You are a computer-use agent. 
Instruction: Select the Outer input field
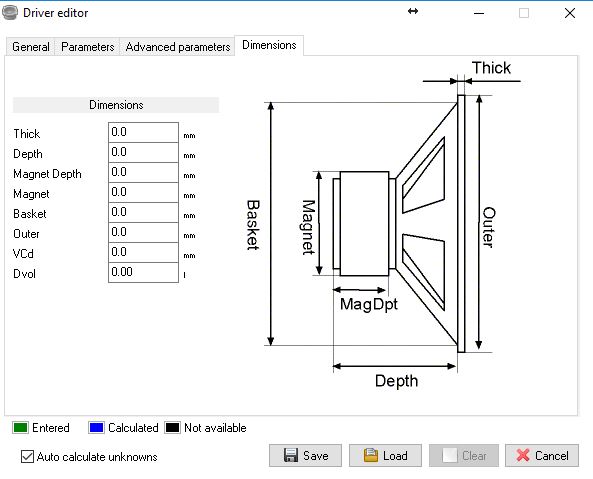tap(143, 233)
